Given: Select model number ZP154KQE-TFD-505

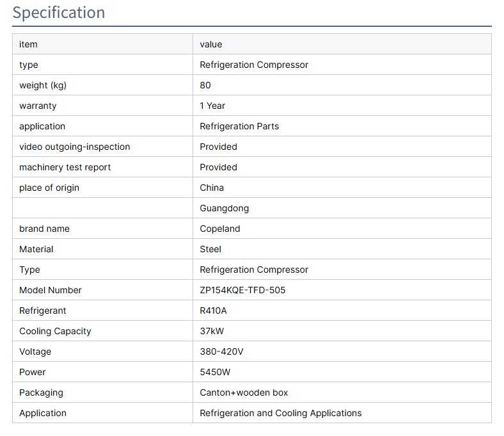Looking at the screenshot, I should (242, 290).
